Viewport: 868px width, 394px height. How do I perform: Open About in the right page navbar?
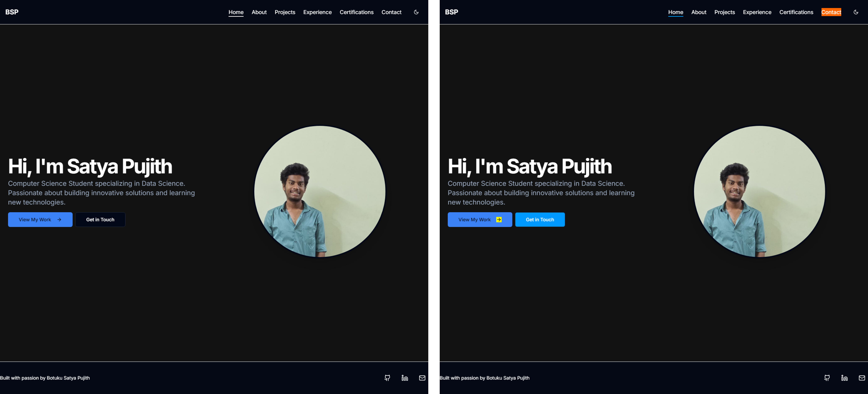pos(699,12)
